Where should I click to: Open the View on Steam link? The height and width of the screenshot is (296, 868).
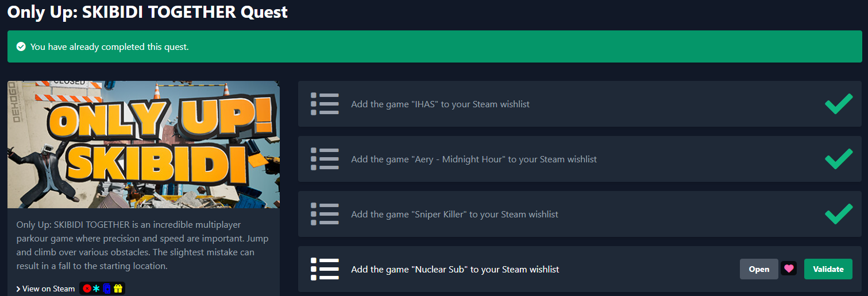[x=48, y=289]
